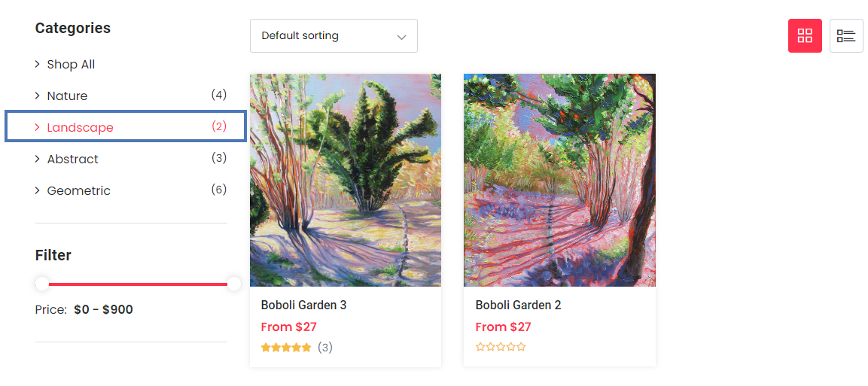Click the chevron beside Abstract category
Screen dimensions: 868x386
click(38, 160)
